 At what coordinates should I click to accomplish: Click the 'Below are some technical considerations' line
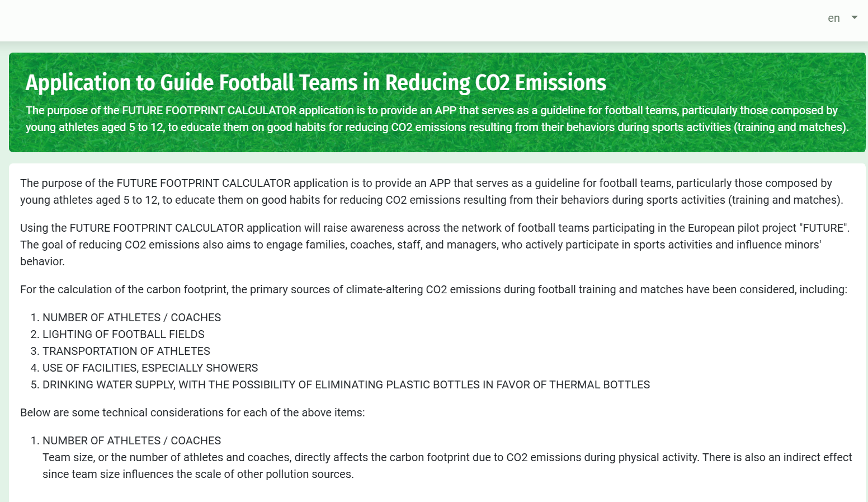tap(192, 412)
